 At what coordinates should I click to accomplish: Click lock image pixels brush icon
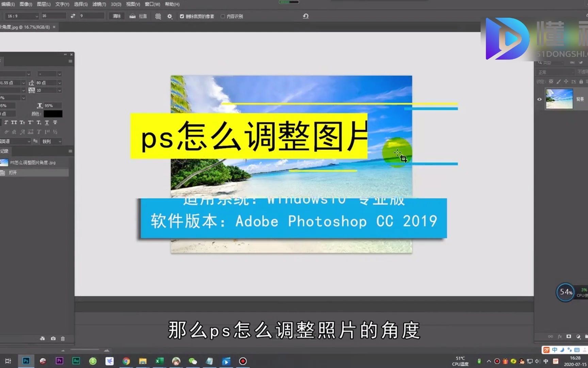558,81
